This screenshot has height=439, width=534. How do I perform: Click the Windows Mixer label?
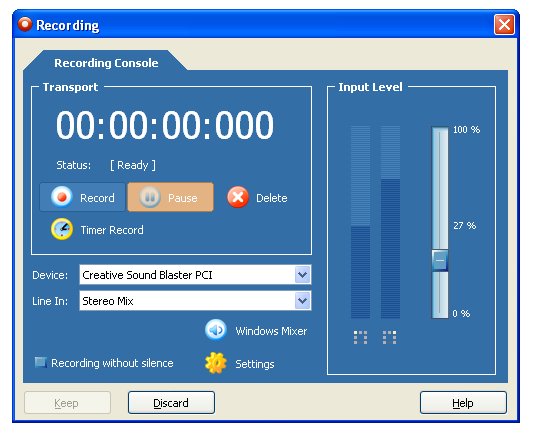point(271,331)
